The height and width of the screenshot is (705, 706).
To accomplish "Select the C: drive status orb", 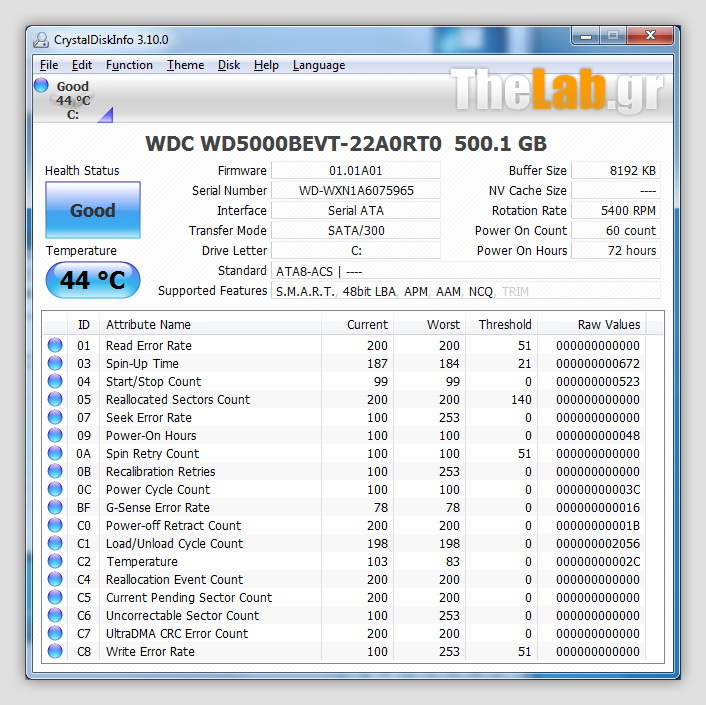I will coord(41,85).
